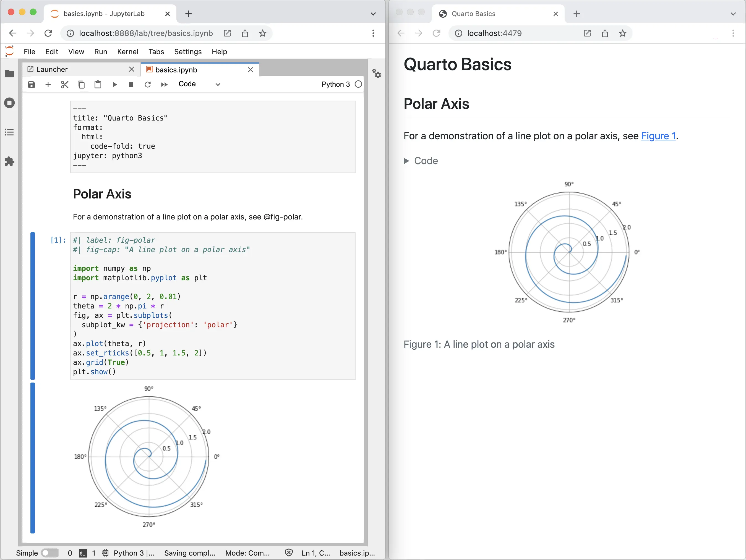Interrupt the kernel with the stop icon

click(131, 84)
